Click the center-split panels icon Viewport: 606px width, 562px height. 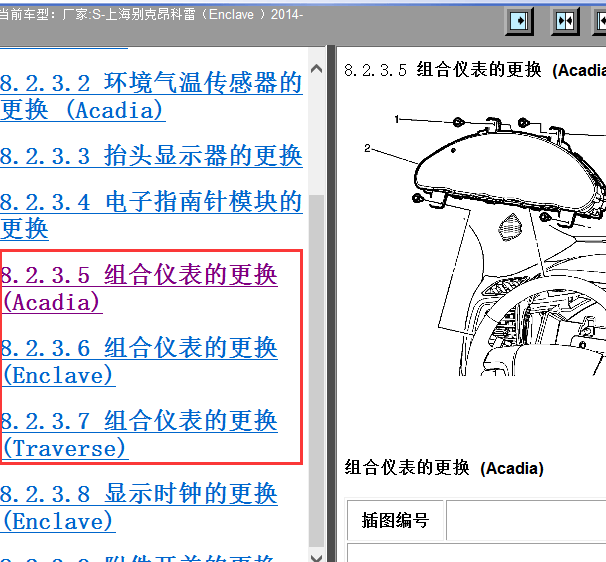point(565,20)
